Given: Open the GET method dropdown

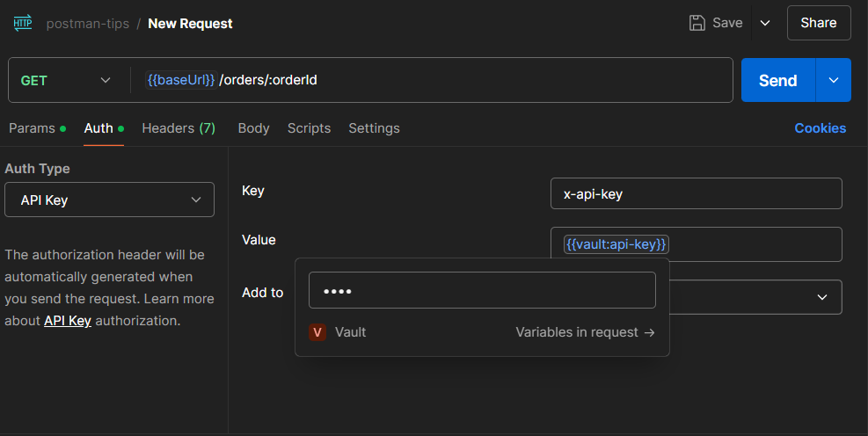Looking at the screenshot, I should tap(66, 80).
